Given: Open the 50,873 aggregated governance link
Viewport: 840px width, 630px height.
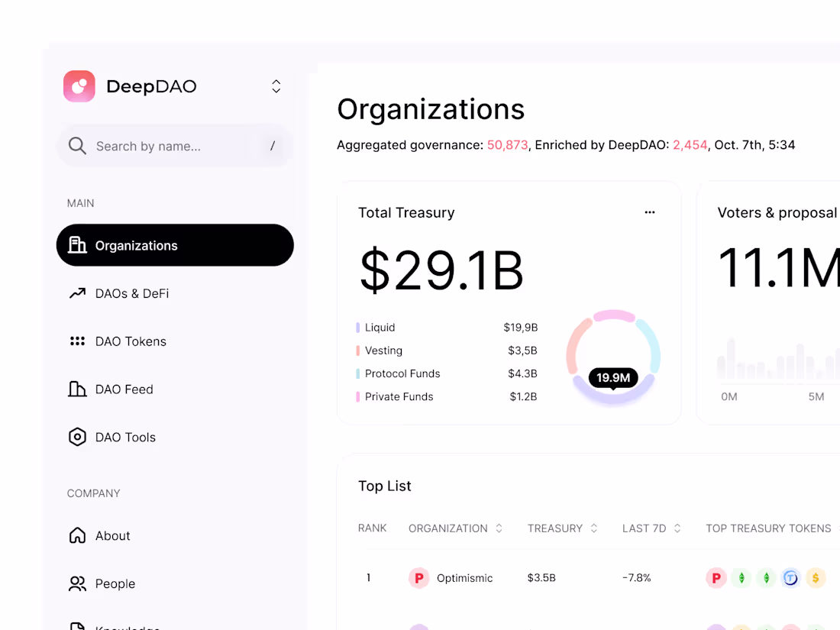Looking at the screenshot, I should pyautogui.click(x=507, y=145).
